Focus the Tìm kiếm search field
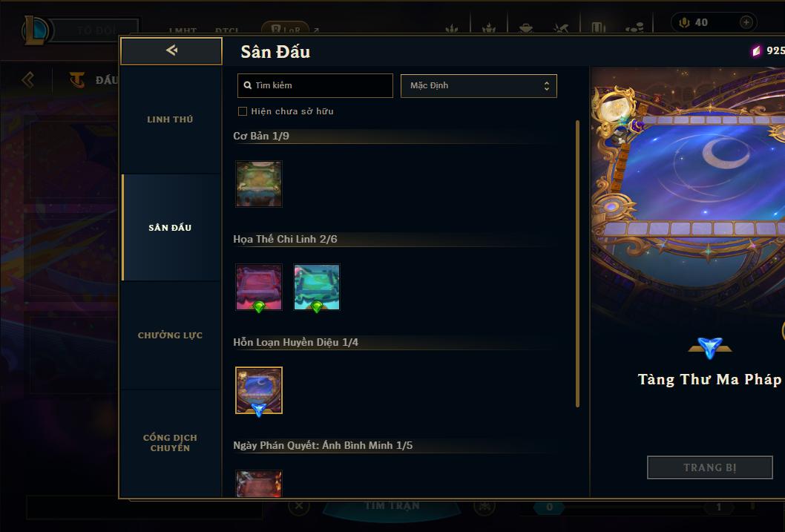Viewport: 785px width, 532px height. [x=315, y=85]
